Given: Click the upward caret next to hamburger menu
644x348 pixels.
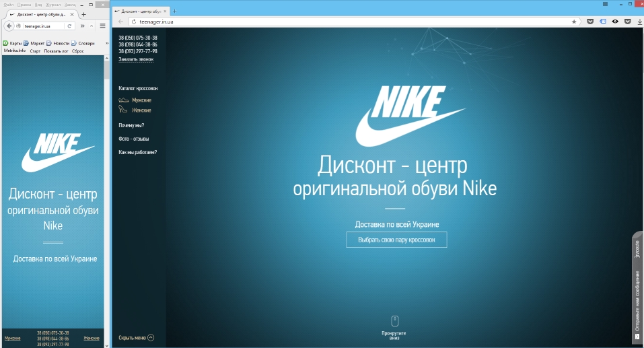Looking at the screenshot, I should coord(92,26).
